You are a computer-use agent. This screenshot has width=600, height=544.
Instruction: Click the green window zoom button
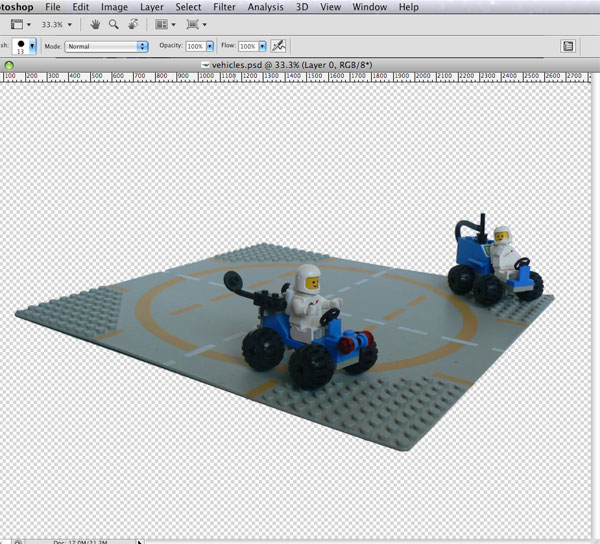point(9,65)
